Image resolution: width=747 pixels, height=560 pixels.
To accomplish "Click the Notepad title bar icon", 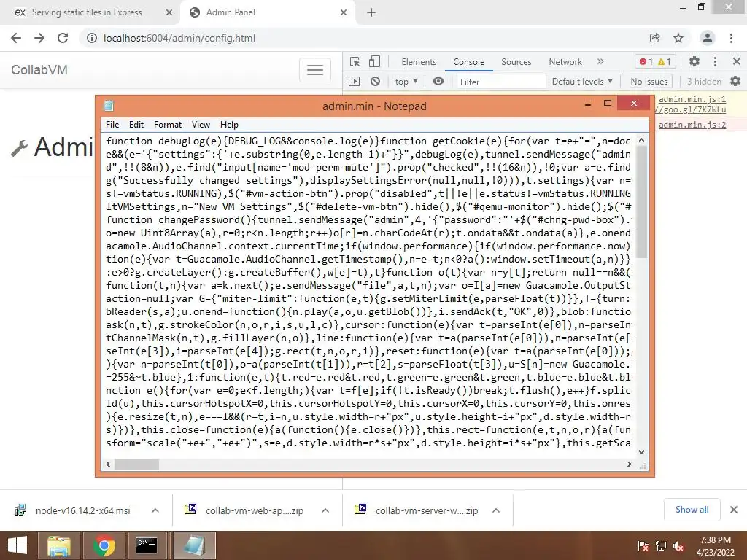I will [x=109, y=106].
